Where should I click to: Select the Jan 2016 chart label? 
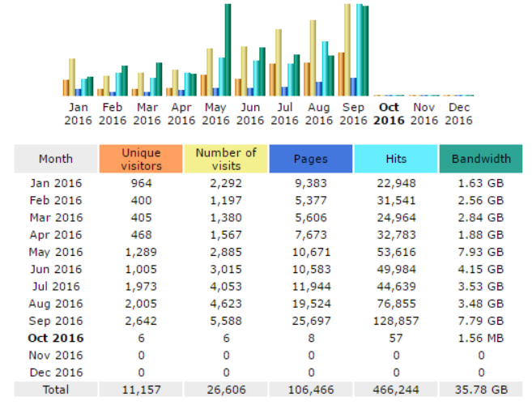(78, 113)
